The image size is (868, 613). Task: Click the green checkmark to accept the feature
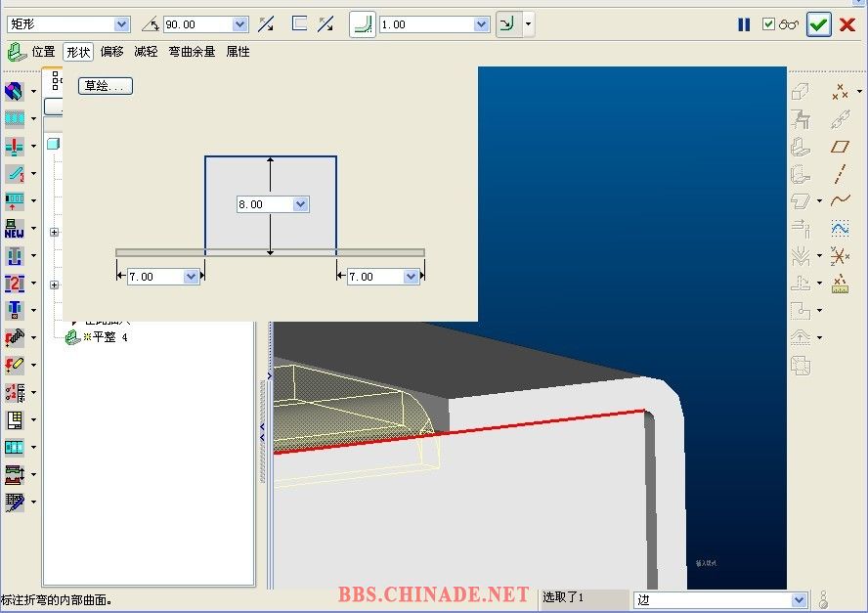[x=818, y=24]
